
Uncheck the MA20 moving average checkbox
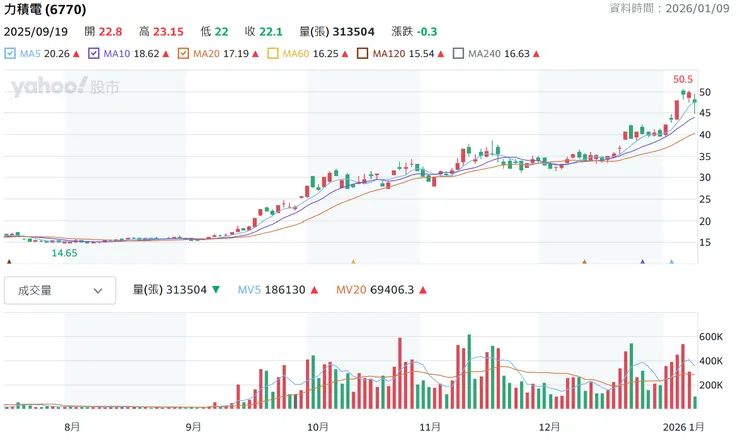(x=183, y=53)
